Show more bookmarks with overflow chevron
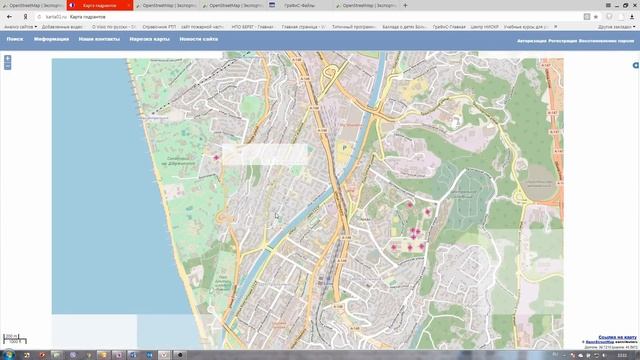 556,27
